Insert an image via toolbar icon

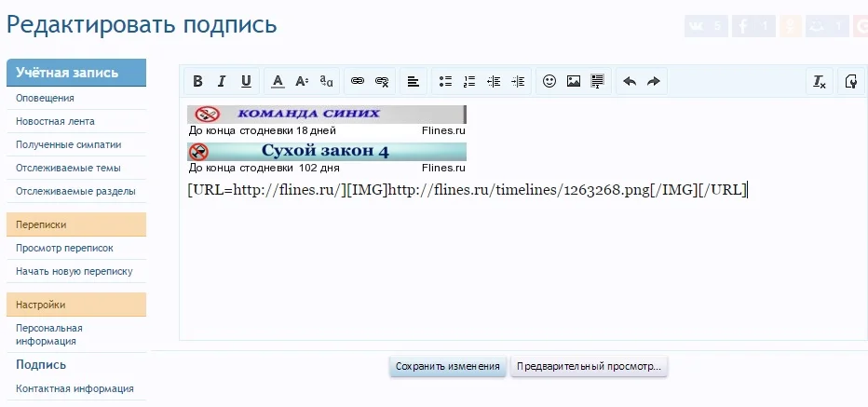574,81
